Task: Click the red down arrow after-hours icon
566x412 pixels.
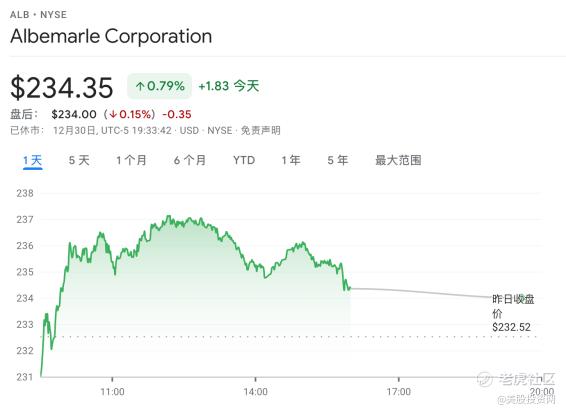Action: tap(113, 114)
